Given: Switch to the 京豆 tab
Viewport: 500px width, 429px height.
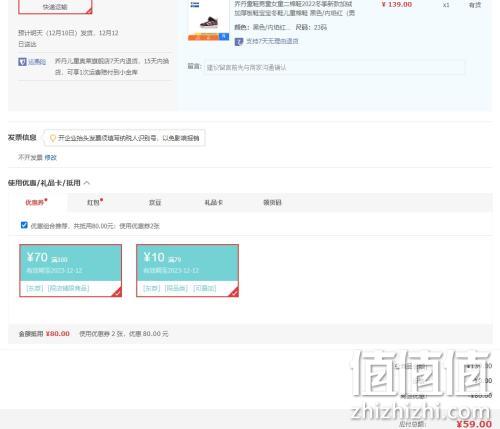Looking at the screenshot, I should coord(155,202).
